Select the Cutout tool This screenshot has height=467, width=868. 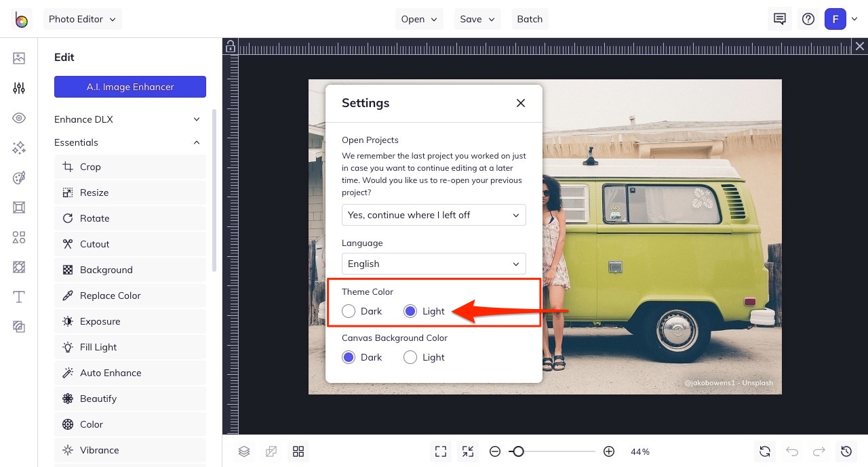130,244
